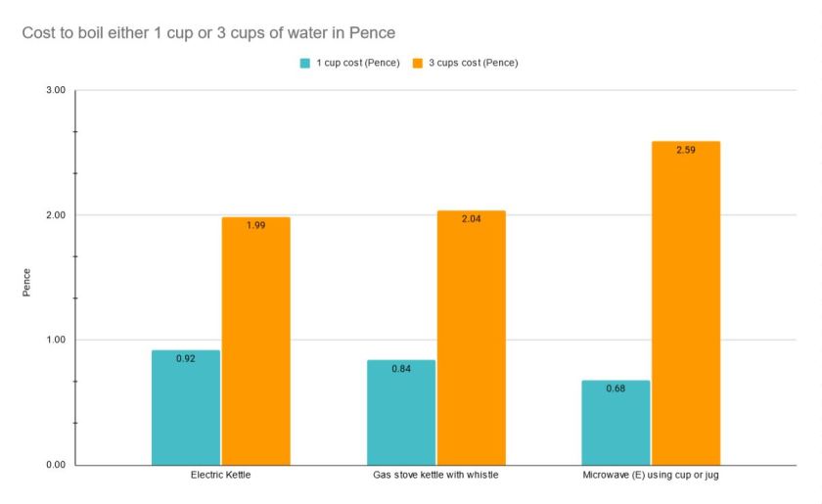Select the "1 cup cost (Pence)" legend label
Screen dimensions: 822x504
tap(355, 64)
